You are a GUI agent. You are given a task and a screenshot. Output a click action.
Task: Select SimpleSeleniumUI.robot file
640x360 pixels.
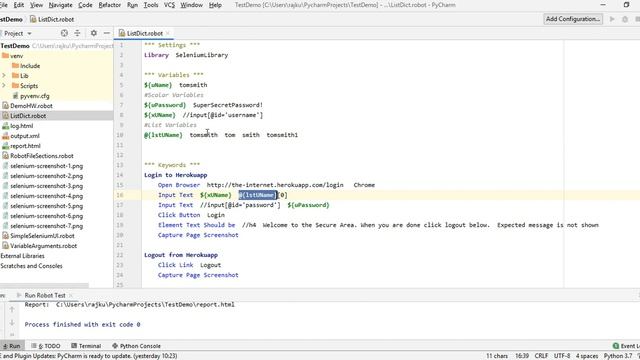38,236
